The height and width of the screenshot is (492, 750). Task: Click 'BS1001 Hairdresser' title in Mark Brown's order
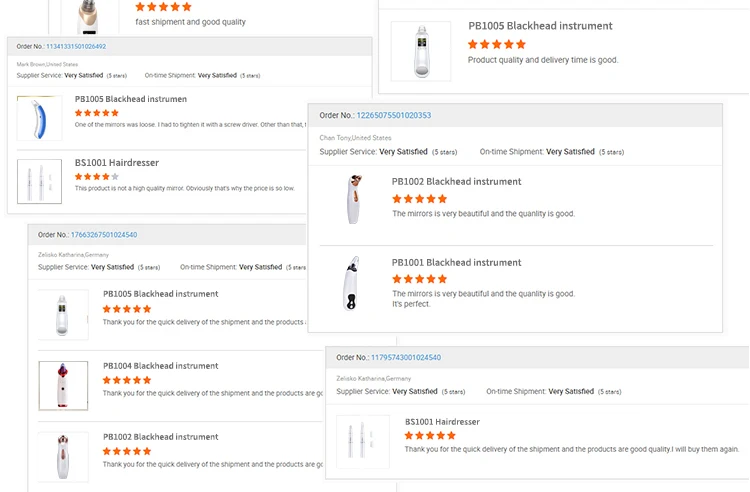click(116, 163)
